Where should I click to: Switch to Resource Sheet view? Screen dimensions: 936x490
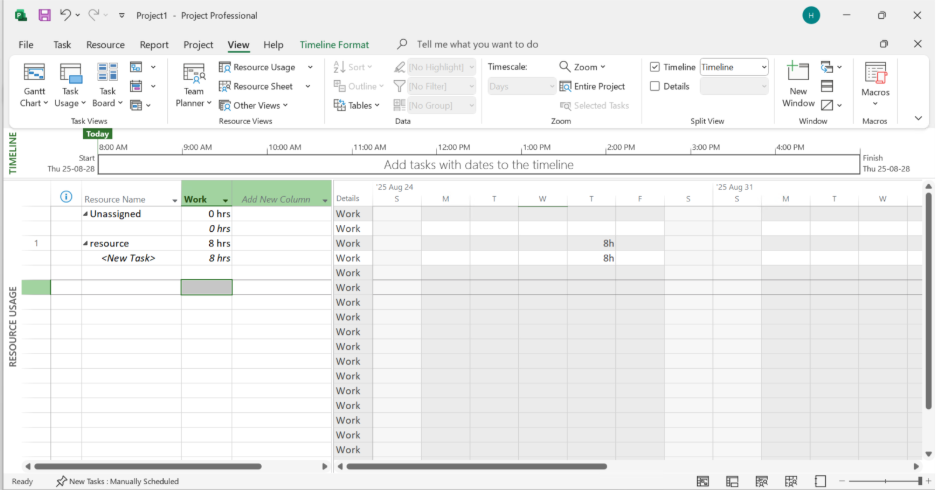(x=256, y=86)
